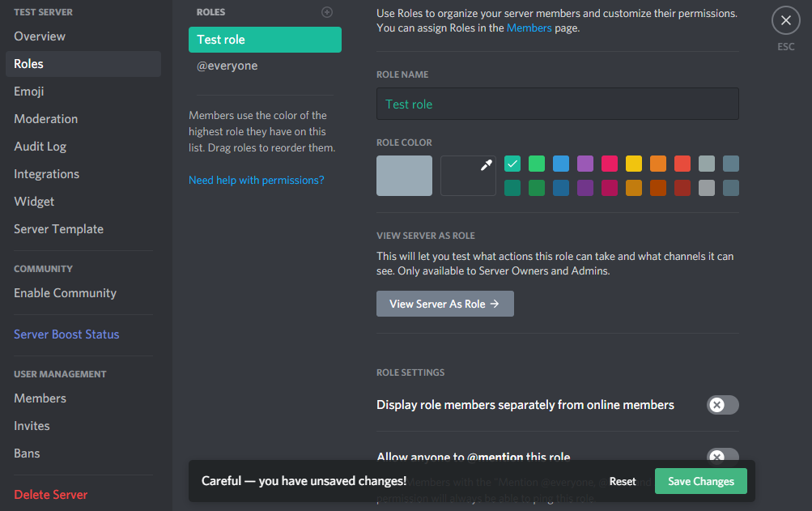Pick custom color with eyedropper swatch
The image size is (812, 511).
point(468,176)
